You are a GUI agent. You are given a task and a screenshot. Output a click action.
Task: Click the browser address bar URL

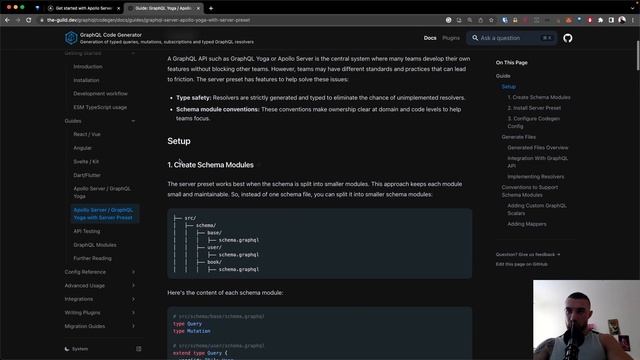[x=148, y=20]
